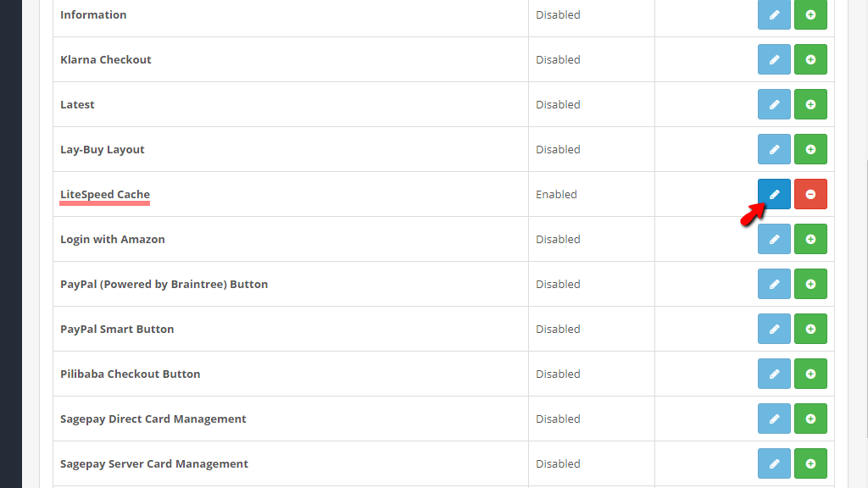
Task: Click the edit pencil for Information module
Action: pyautogui.click(x=774, y=14)
